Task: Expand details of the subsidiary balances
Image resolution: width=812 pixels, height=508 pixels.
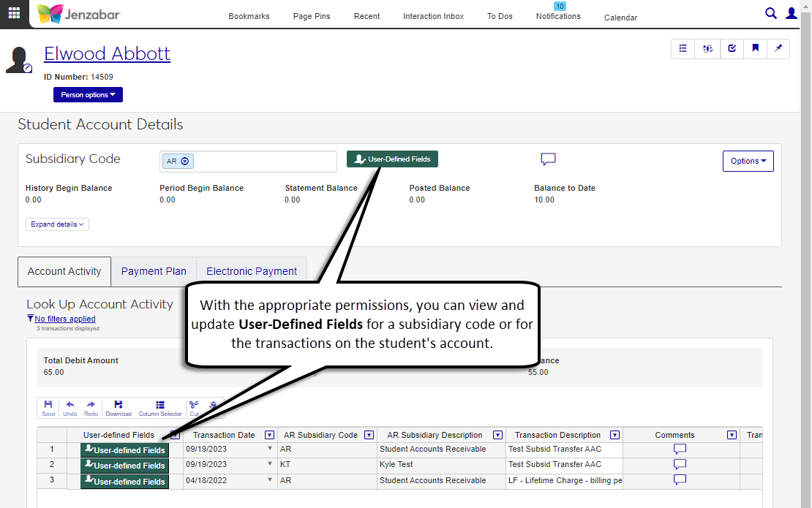Action: tap(57, 224)
